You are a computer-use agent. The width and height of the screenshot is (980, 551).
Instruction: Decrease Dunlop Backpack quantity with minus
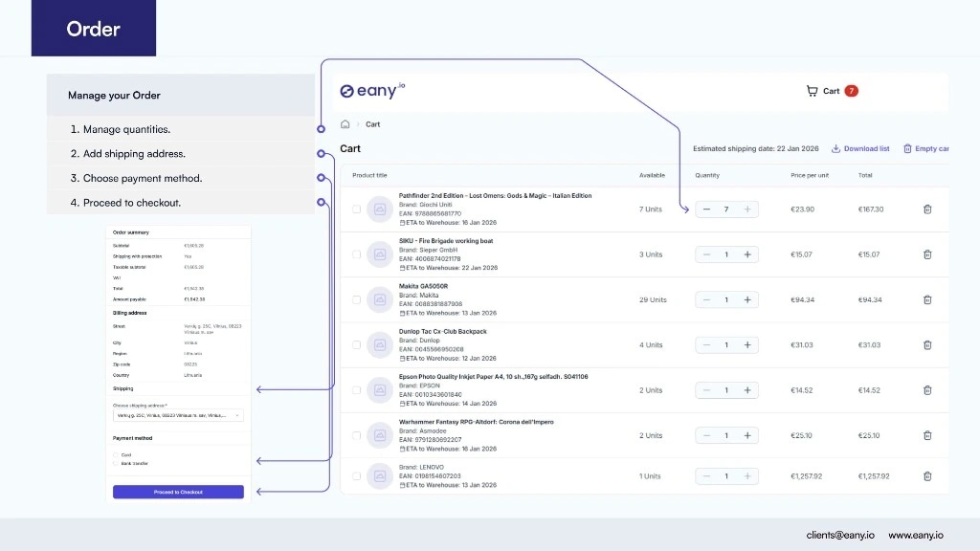[x=706, y=344]
